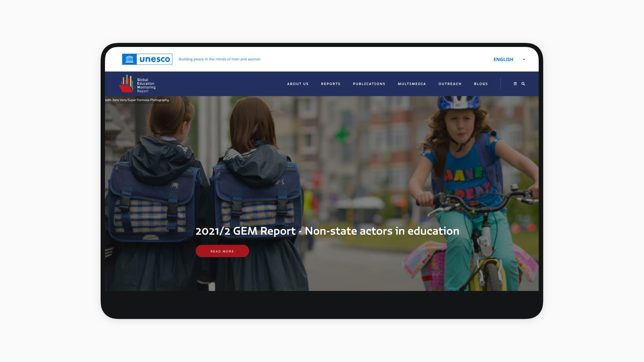Open the search magnifier icon
644x362 pixels.
coord(523,84)
